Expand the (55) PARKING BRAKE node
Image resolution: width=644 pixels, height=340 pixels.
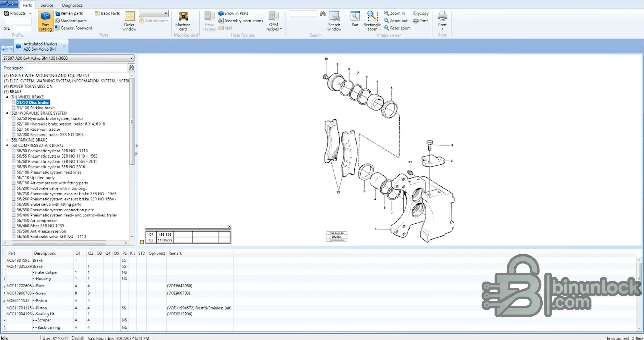[x=7, y=140]
